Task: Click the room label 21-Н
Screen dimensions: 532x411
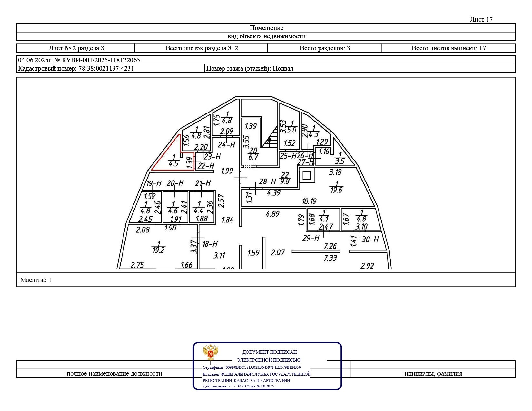Action: (203, 183)
